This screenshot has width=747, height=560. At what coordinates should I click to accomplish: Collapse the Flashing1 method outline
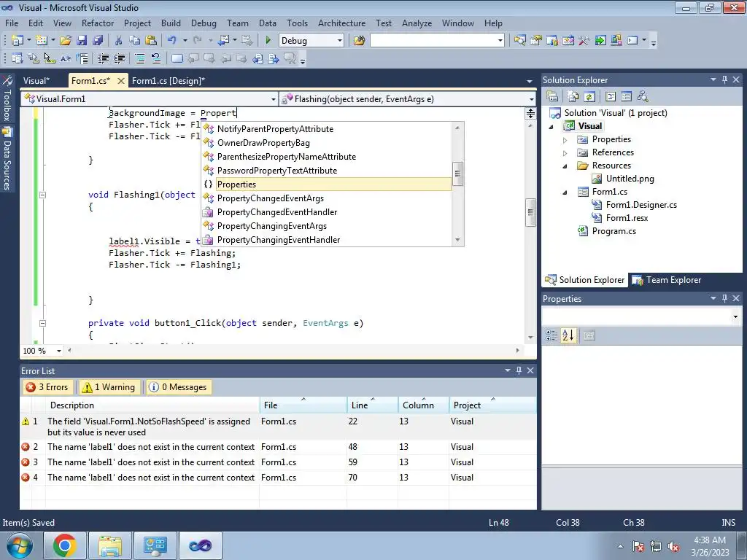(42, 195)
